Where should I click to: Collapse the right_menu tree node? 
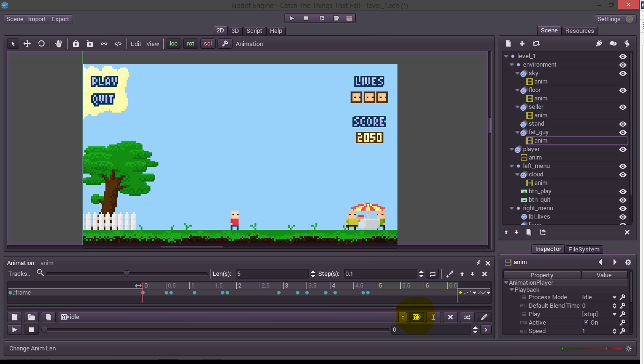512,208
